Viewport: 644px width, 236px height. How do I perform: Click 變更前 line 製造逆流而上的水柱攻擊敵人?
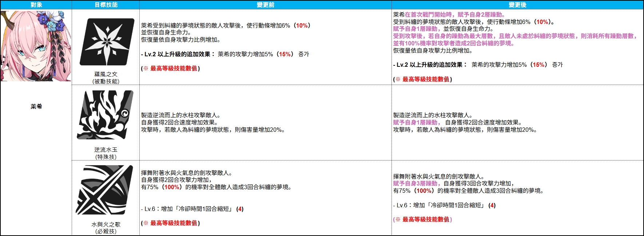(181, 115)
